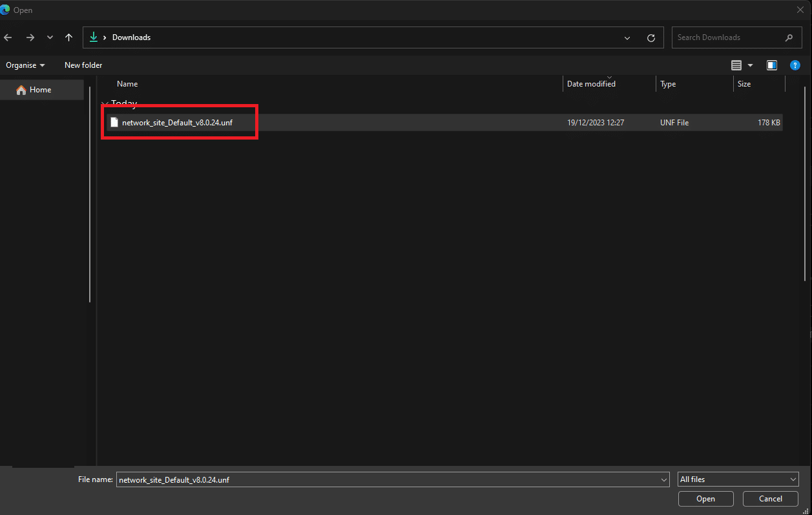
Task: Click the file list vertical scrollbar
Action: pyautogui.click(x=805, y=184)
